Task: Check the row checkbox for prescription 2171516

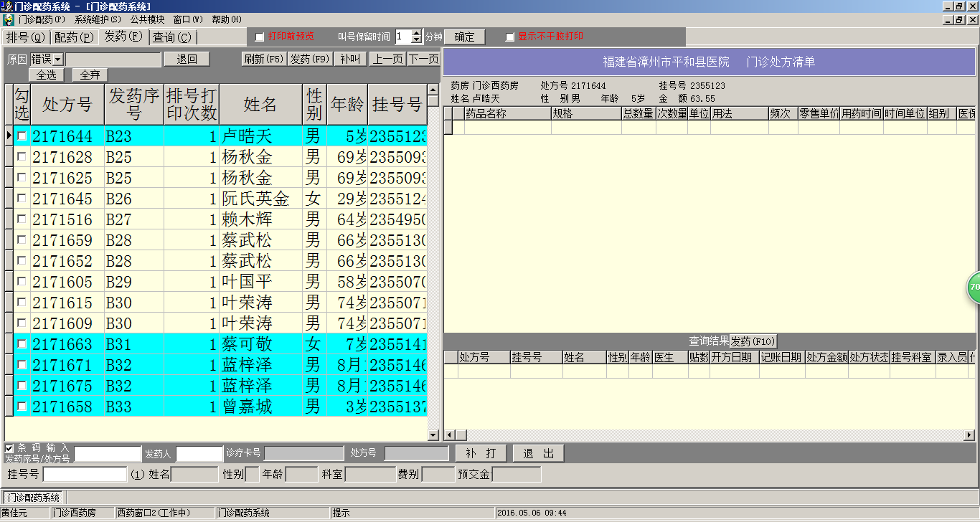Action: pos(22,219)
